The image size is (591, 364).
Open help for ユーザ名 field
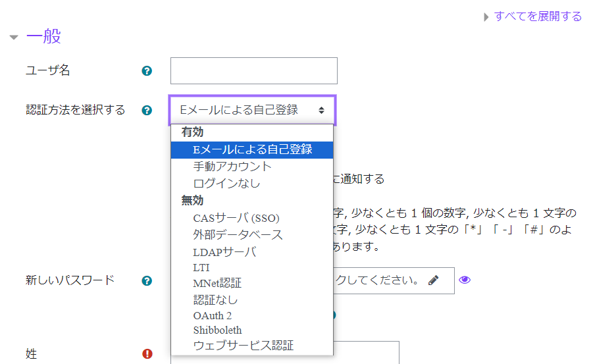coord(147,71)
